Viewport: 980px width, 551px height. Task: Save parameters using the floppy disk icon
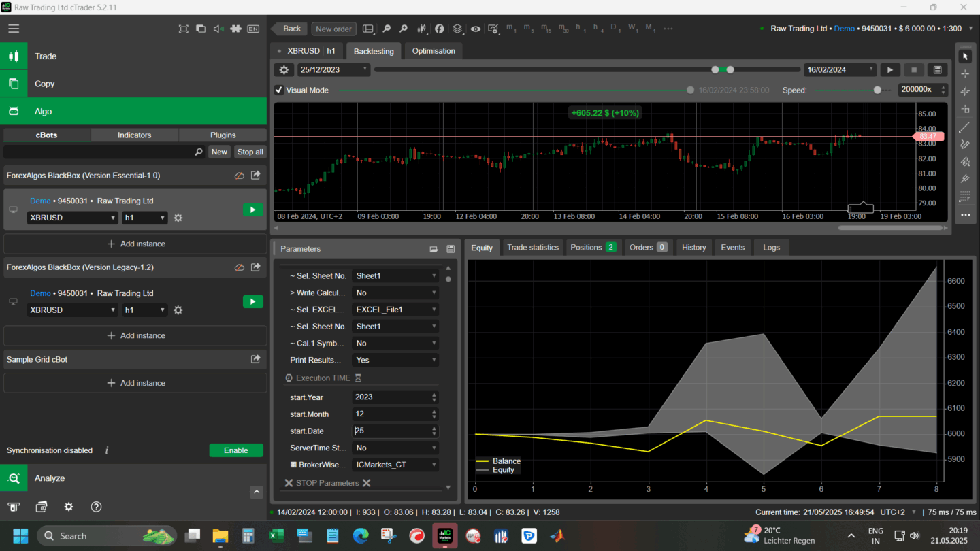coord(450,249)
